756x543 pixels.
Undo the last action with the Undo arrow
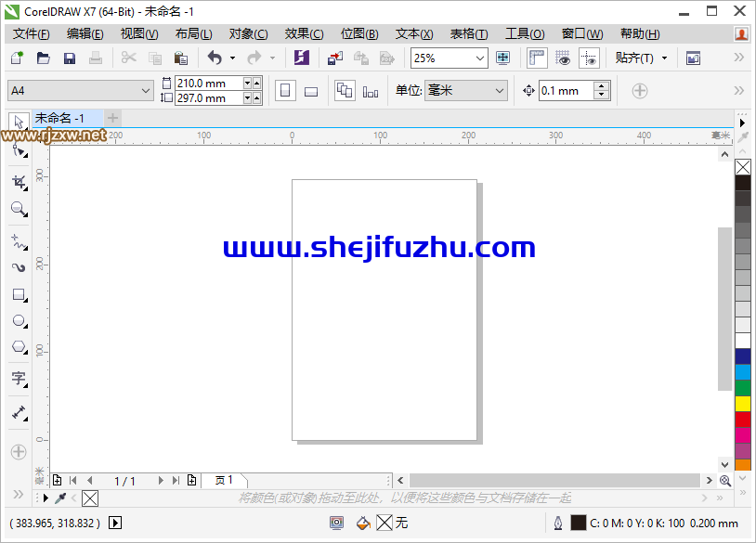tap(215, 58)
